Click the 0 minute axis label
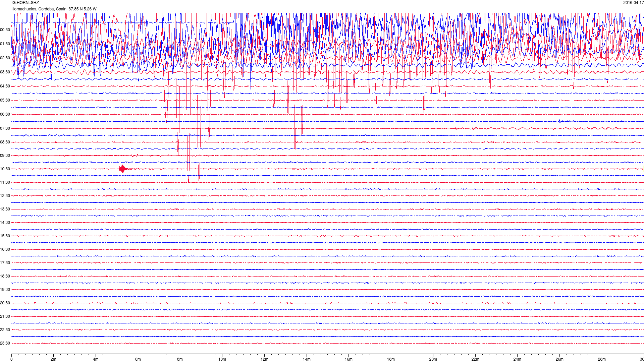 (11, 359)
